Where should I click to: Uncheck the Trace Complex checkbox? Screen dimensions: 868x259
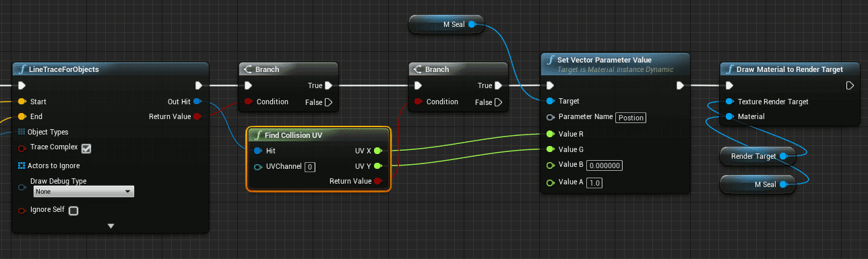[x=86, y=148]
